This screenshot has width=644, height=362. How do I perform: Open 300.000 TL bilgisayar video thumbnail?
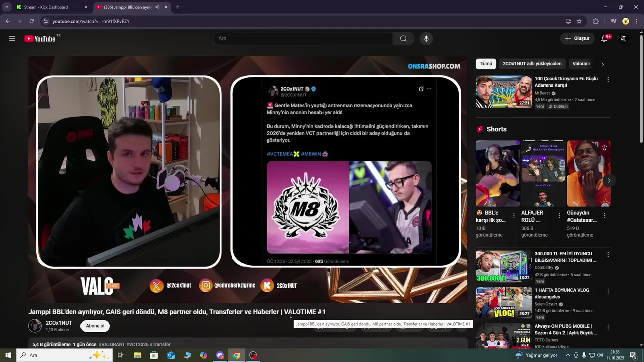[504, 266]
